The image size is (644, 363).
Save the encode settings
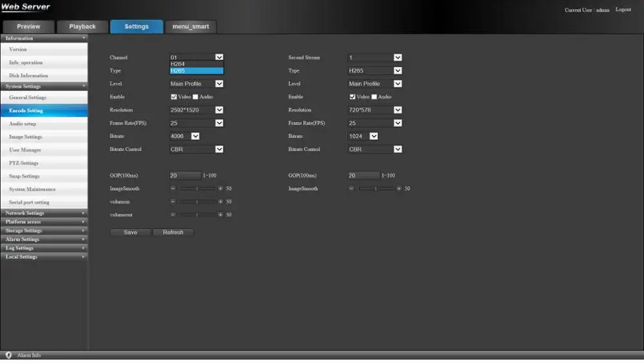[130, 232]
